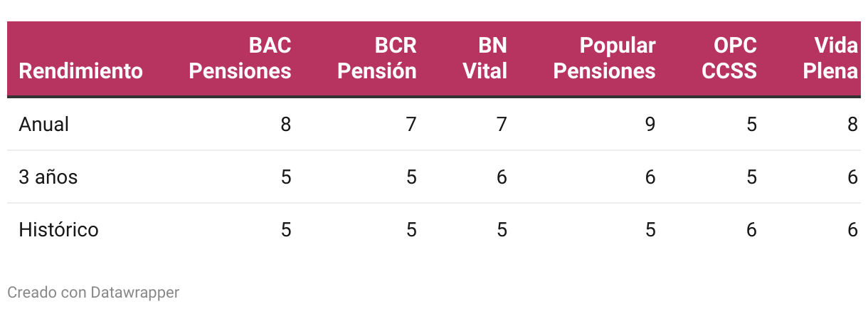Click Histórico value under Vida Plena
Image resolution: width=868 pixels, height=309 pixels.
853,229
